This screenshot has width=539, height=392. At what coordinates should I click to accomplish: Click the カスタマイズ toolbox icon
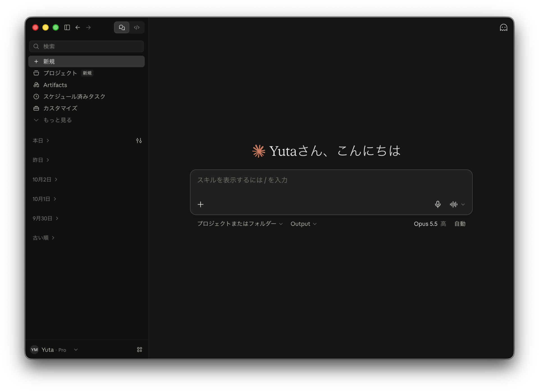[x=36, y=108]
